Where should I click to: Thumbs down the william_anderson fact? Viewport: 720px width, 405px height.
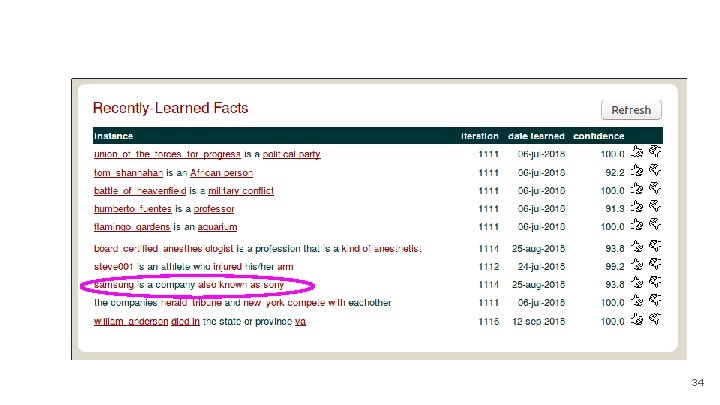pos(655,319)
